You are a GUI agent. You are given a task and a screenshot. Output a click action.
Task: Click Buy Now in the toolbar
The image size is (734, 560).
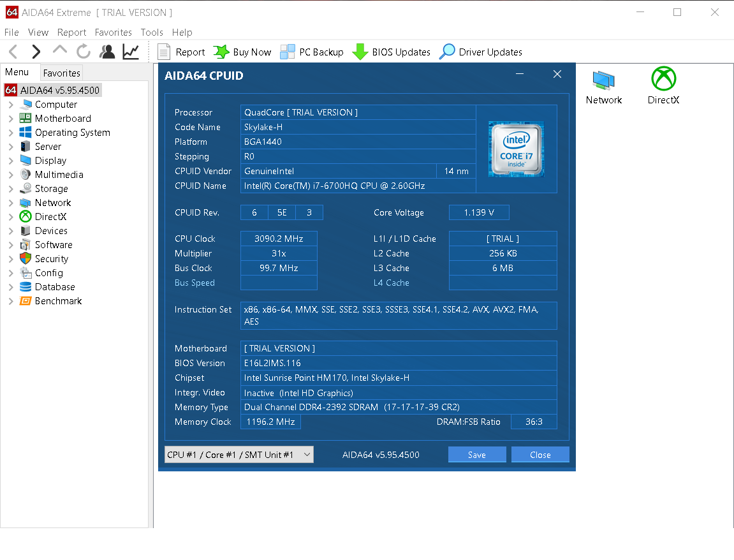(x=242, y=52)
